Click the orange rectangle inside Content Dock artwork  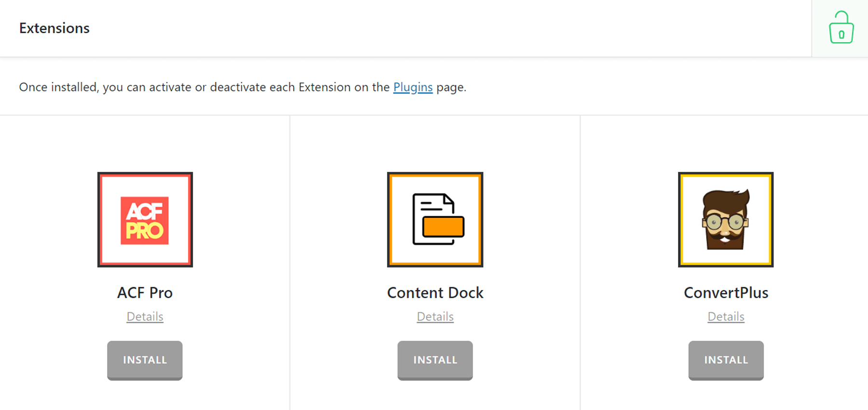(x=444, y=226)
